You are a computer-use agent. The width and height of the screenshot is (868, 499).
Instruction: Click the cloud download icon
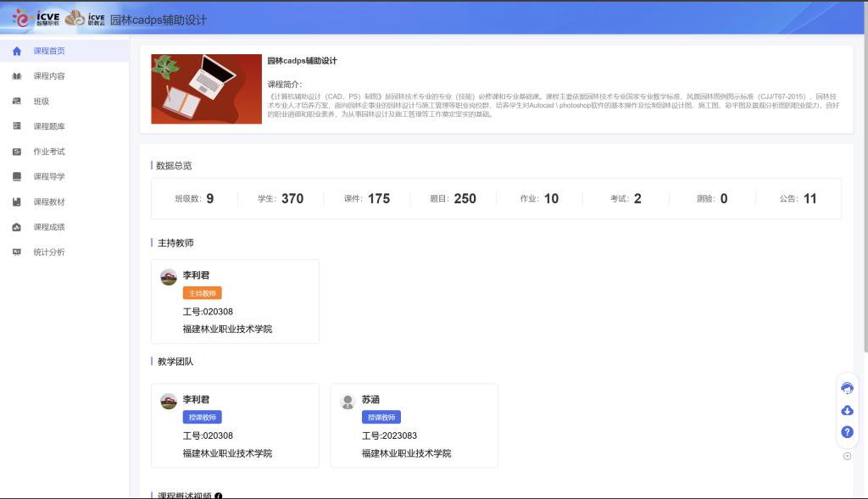coord(847,411)
